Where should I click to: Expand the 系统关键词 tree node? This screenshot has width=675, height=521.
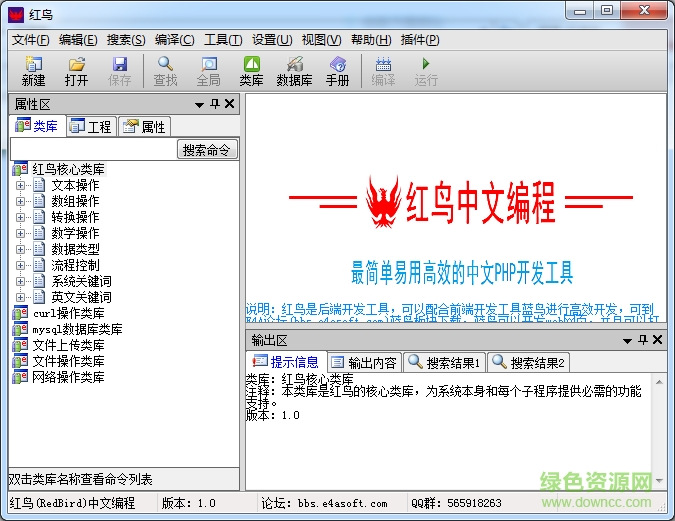[20, 281]
